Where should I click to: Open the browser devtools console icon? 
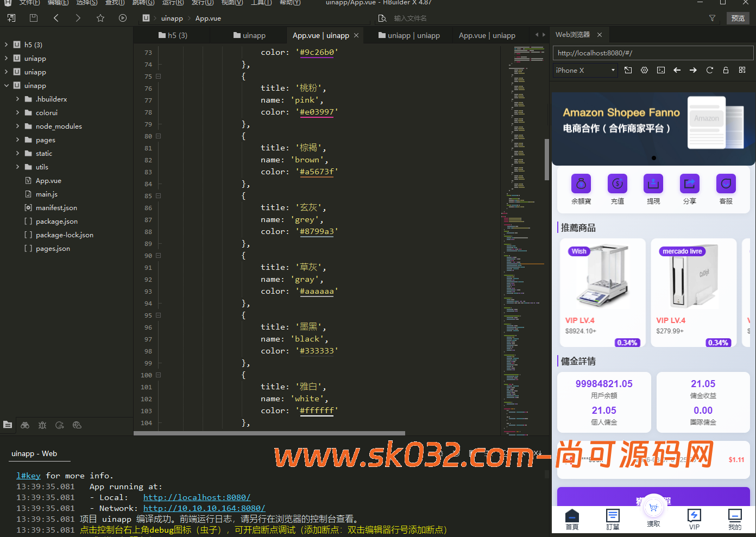point(660,70)
